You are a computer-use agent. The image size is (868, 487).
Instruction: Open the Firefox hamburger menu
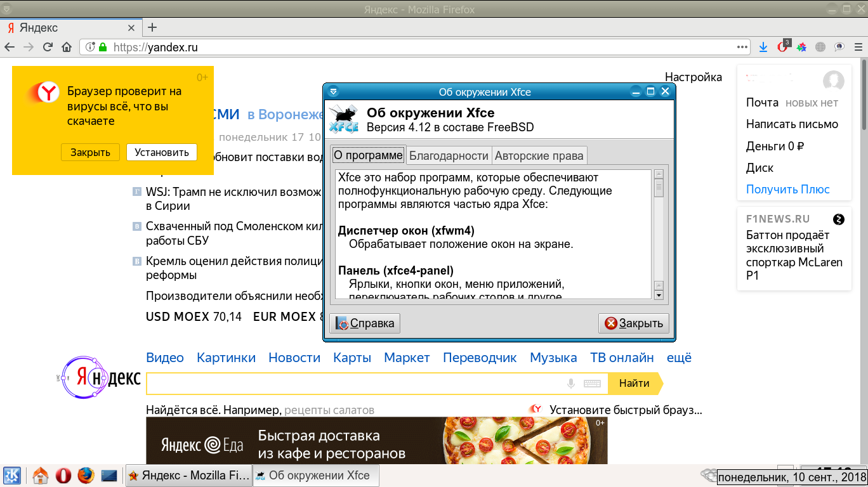point(858,47)
